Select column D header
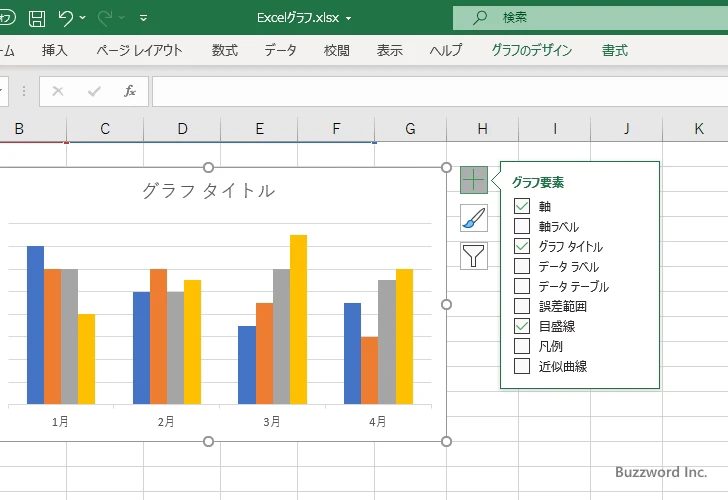Image resolution: width=728 pixels, height=500 pixels. pos(182,129)
